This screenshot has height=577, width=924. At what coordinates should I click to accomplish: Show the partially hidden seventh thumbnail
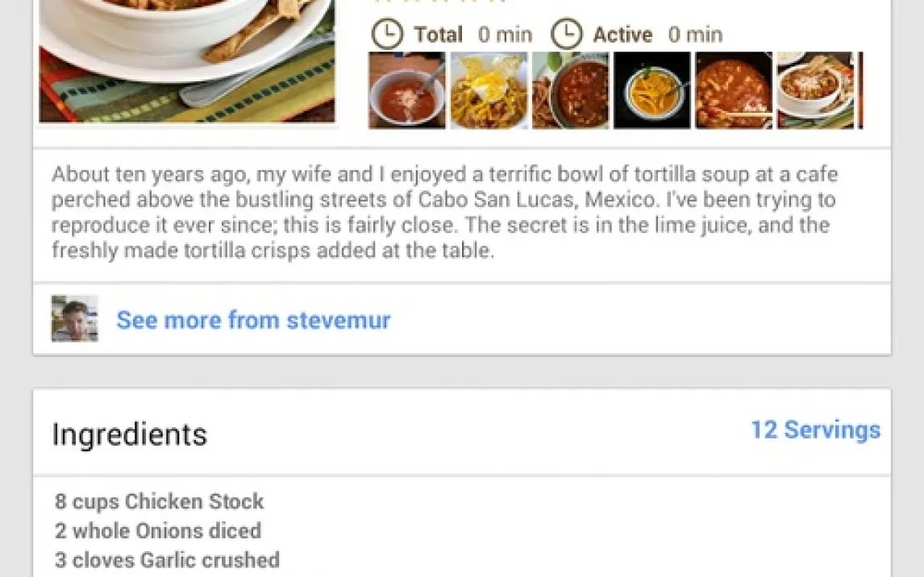point(860,90)
